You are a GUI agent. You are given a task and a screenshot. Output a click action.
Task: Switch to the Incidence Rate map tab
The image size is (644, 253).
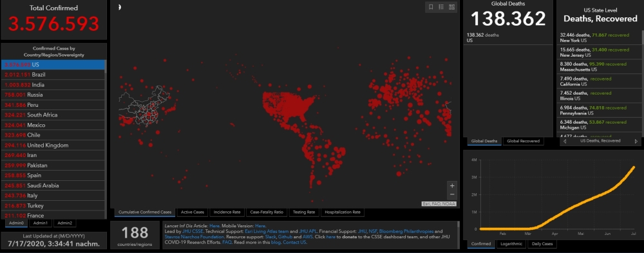pyautogui.click(x=227, y=212)
